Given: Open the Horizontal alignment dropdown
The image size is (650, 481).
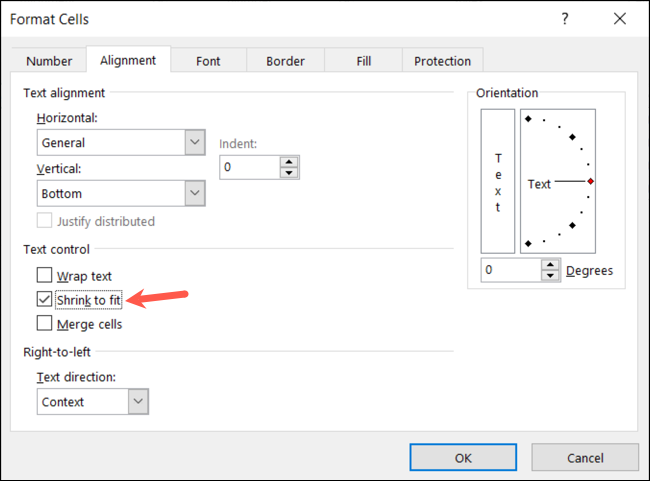Looking at the screenshot, I should [194, 142].
